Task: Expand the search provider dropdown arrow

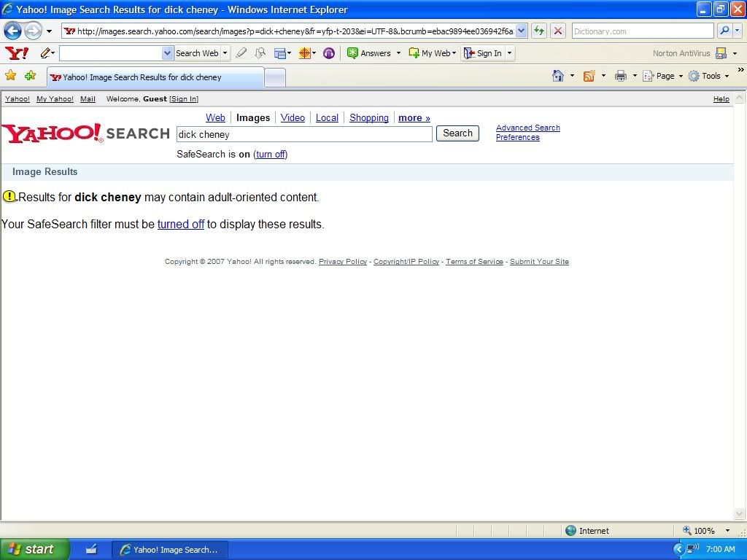Action: pos(737,31)
